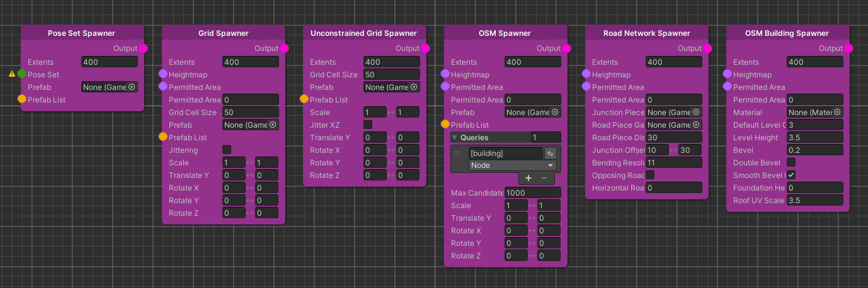Click Max Candidates field in OSM Spawner
Viewport: 868px width, 288px height.
[x=532, y=193]
